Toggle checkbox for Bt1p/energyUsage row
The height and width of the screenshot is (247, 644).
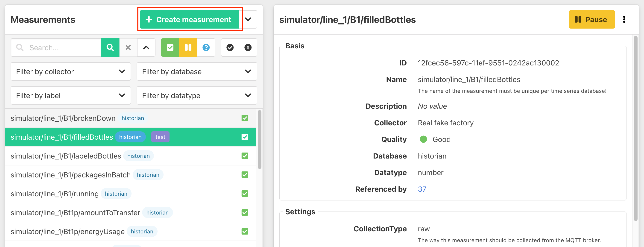tap(245, 232)
